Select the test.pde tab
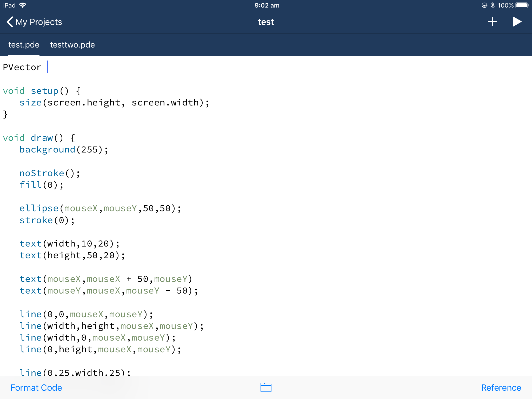Viewport: 532px width, 399px height. [x=24, y=45]
